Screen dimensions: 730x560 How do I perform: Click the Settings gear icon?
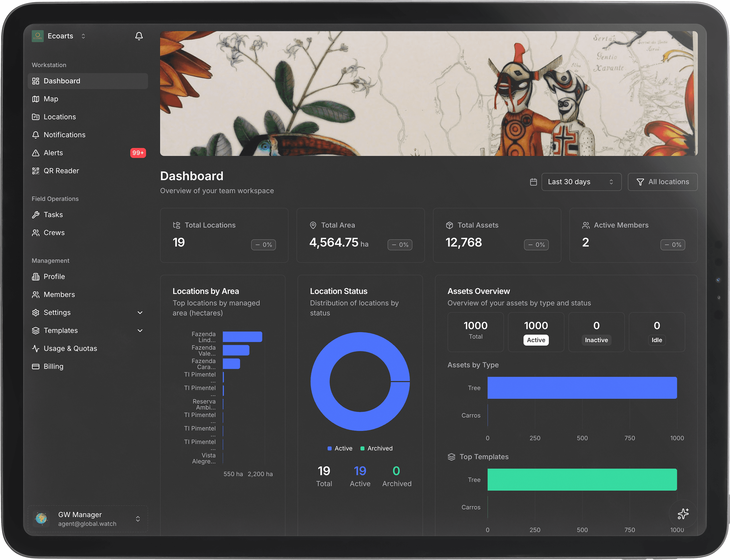point(36,313)
